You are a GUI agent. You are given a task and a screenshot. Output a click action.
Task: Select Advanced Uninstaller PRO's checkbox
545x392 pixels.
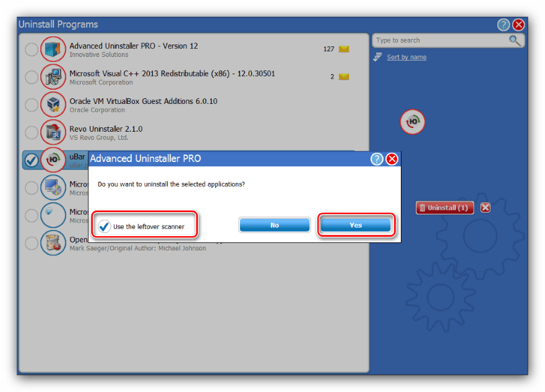(x=32, y=49)
